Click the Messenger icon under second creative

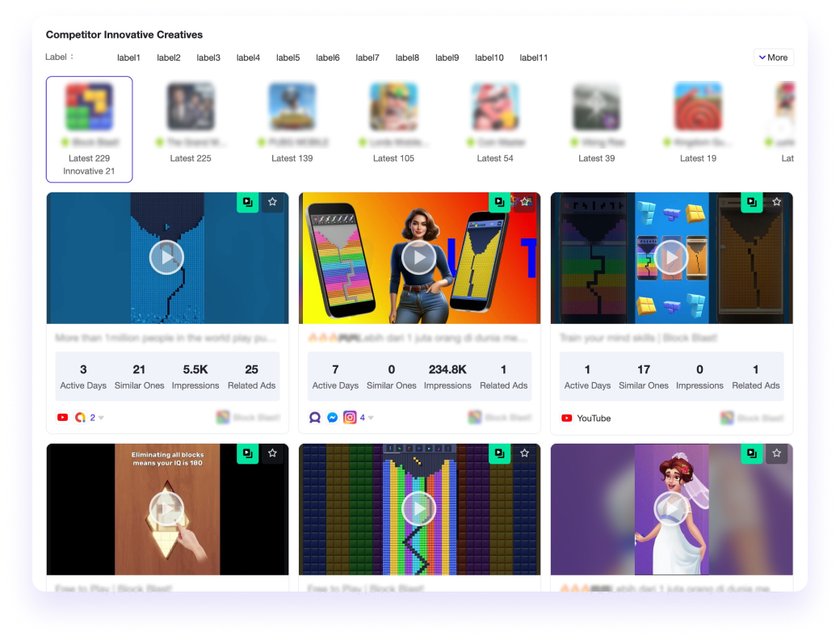click(332, 418)
